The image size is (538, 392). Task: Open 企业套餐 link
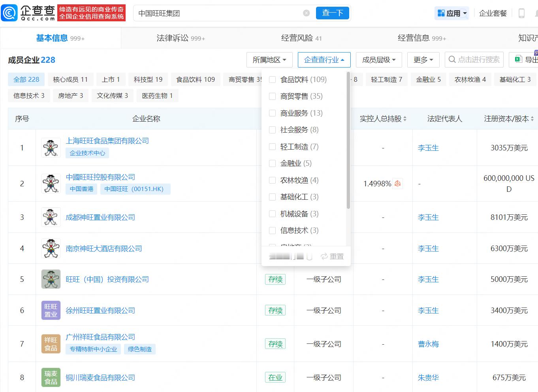pos(493,13)
